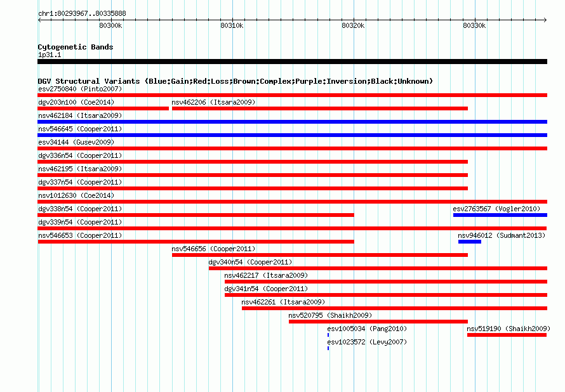Click the chr1:80293967..80335888 coordinates text

pos(82,13)
